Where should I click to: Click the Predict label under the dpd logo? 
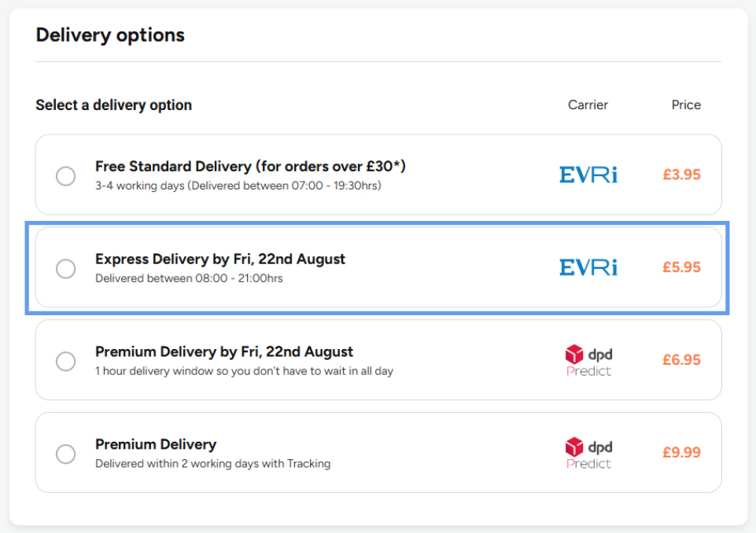(x=590, y=369)
